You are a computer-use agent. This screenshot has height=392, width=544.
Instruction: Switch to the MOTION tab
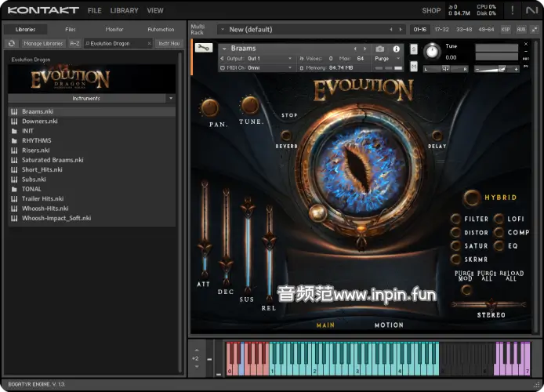(x=389, y=325)
